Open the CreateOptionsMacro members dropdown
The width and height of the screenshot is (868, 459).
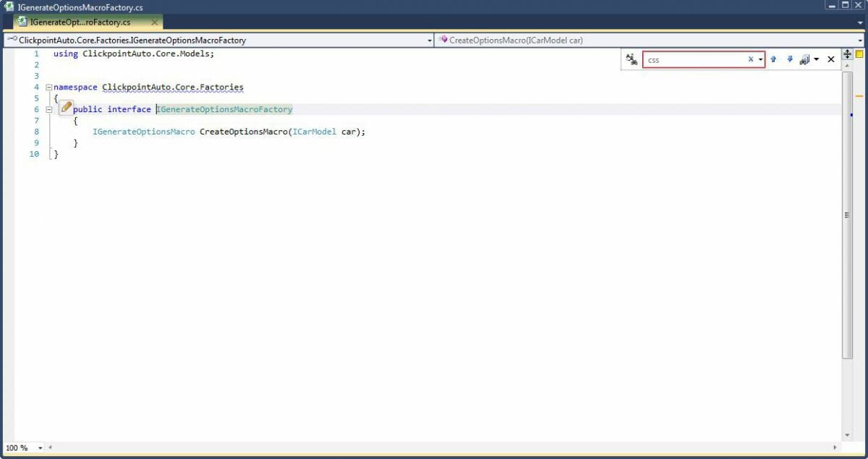861,40
